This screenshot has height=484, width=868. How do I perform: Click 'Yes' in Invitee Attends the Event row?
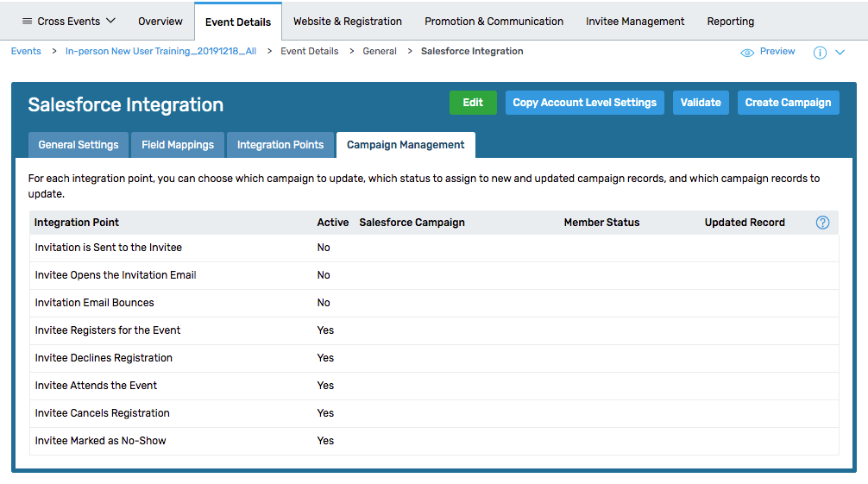pyautogui.click(x=325, y=386)
